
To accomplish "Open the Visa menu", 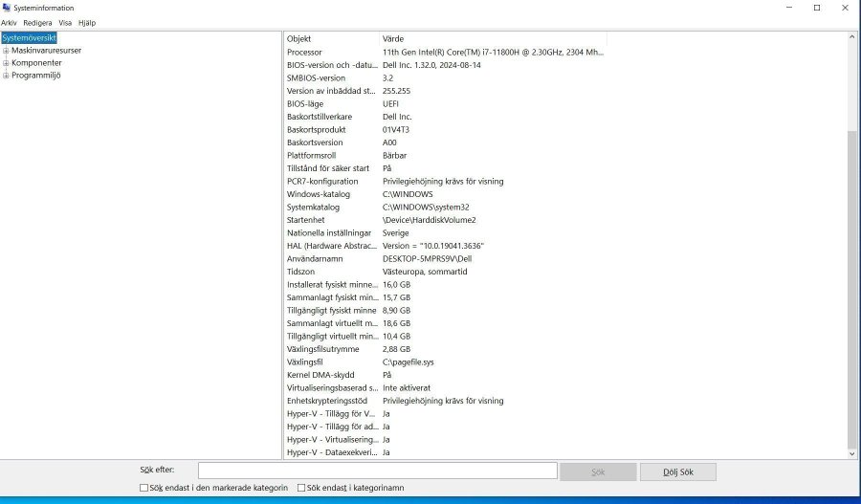I will point(65,22).
